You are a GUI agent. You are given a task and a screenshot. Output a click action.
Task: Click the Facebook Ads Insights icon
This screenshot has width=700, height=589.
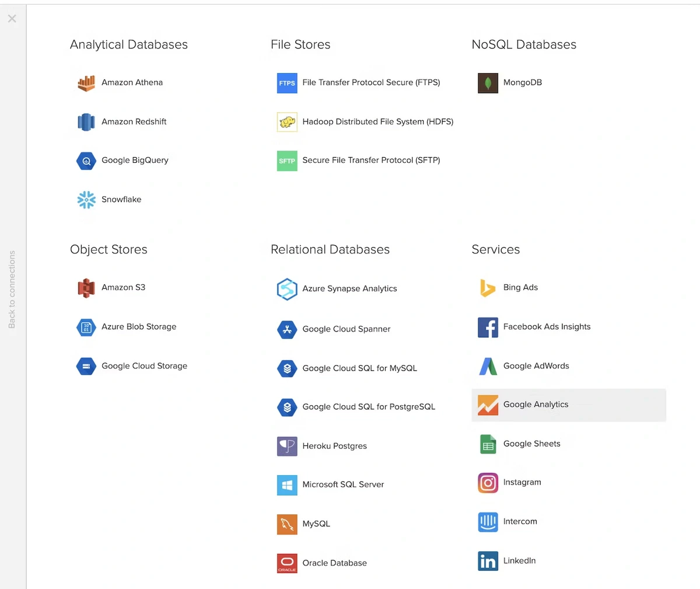(488, 327)
